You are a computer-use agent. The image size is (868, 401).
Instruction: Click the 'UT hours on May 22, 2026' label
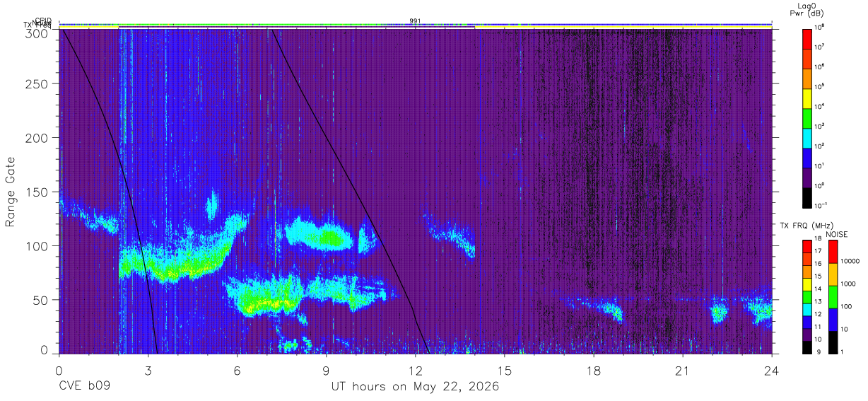415,387
